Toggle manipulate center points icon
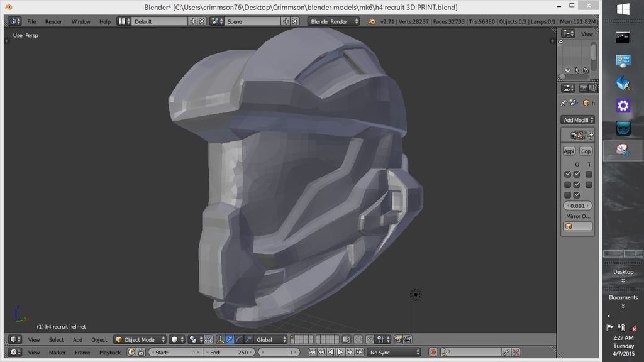Image resolution: width=644 pixels, height=362 pixels. pyautogui.click(x=209, y=339)
